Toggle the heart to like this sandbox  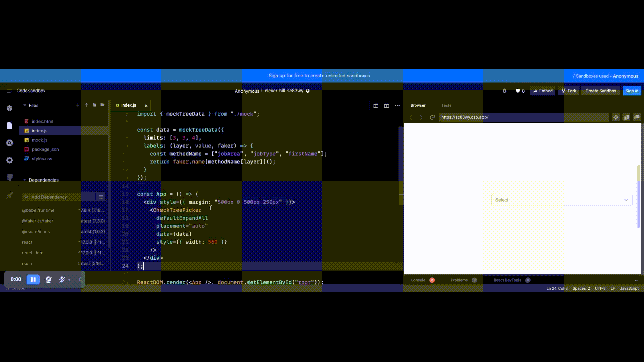click(518, 90)
